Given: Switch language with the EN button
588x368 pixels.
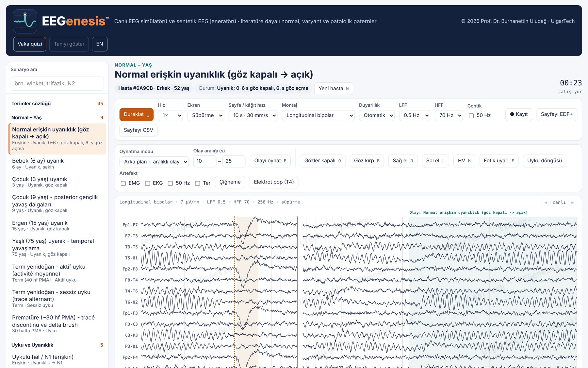Looking at the screenshot, I should pyautogui.click(x=100, y=44).
